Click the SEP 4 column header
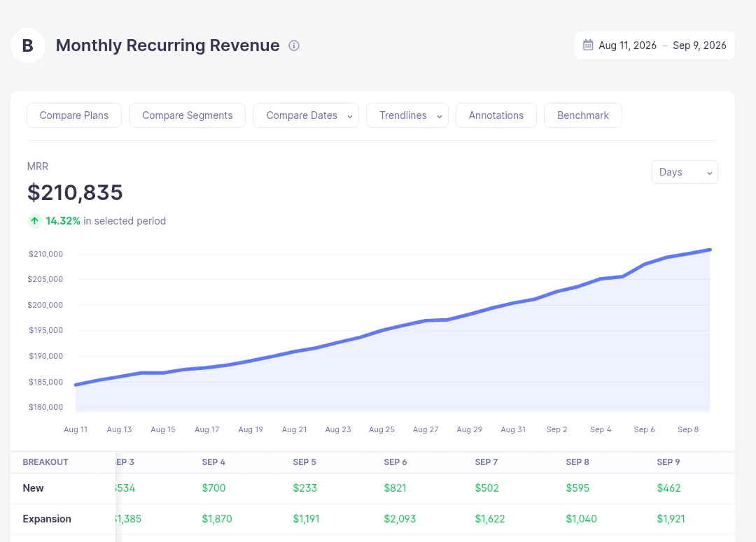Screen dimensions: 756x542 click(213, 462)
